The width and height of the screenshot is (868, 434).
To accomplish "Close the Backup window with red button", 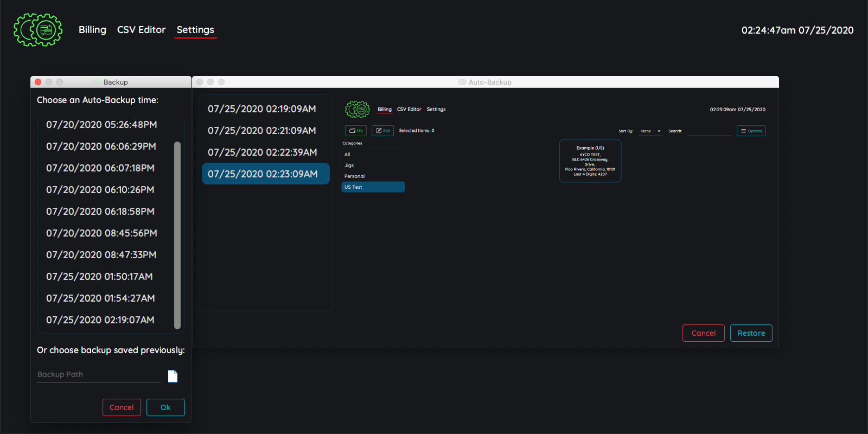I will (x=38, y=82).
